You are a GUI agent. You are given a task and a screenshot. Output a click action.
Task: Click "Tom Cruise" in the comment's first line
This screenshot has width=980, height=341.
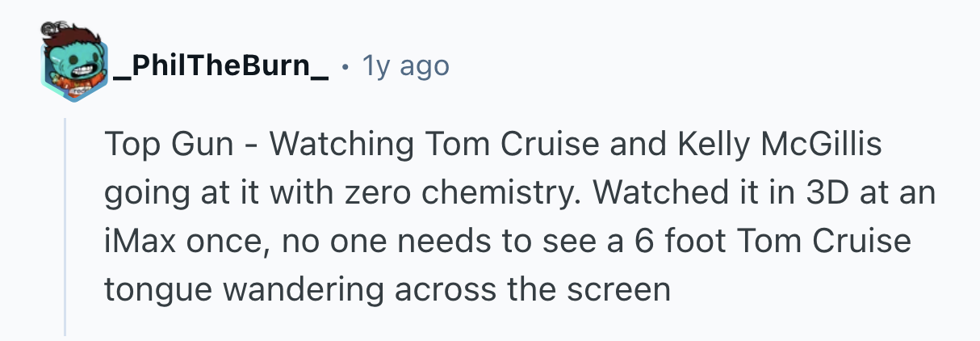pyautogui.click(x=500, y=145)
